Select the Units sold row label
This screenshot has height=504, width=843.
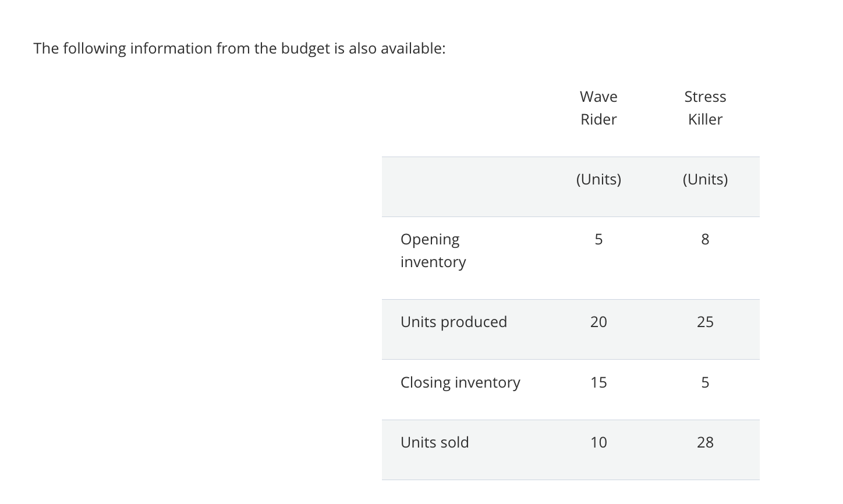pyautogui.click(x=434, y=442)
